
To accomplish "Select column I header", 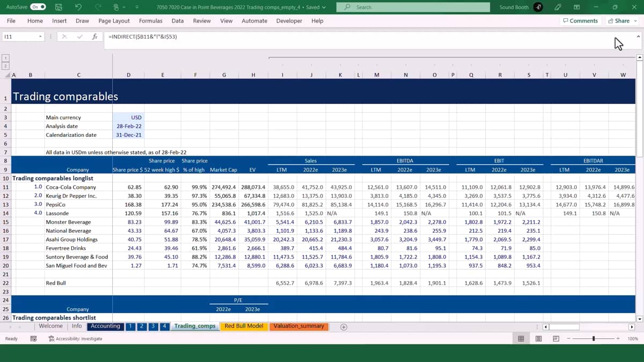I will point(282,75).
